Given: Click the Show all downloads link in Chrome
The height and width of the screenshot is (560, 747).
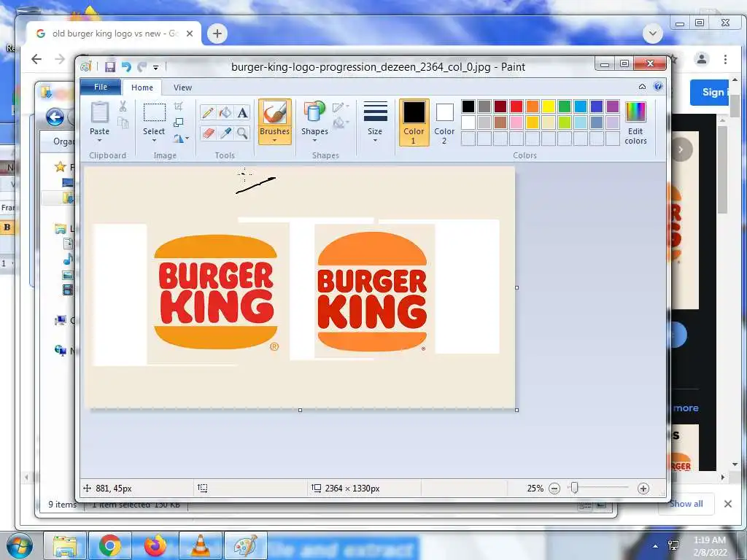Looking at the screenshot, I should click(x=686, y=503).
